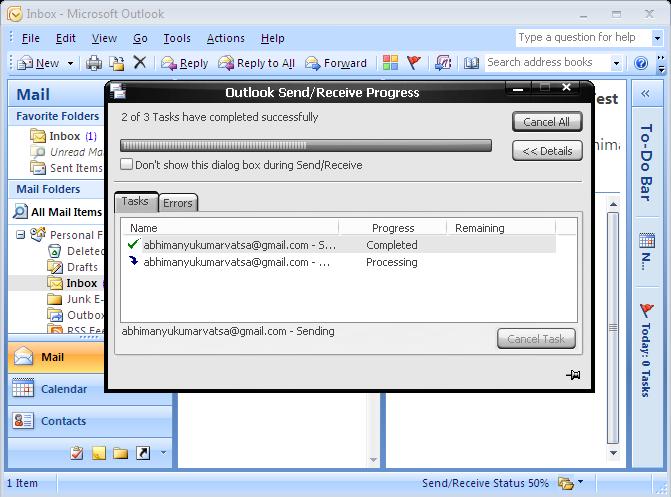
Task: Open the File menu
Action: pos(31,38)
